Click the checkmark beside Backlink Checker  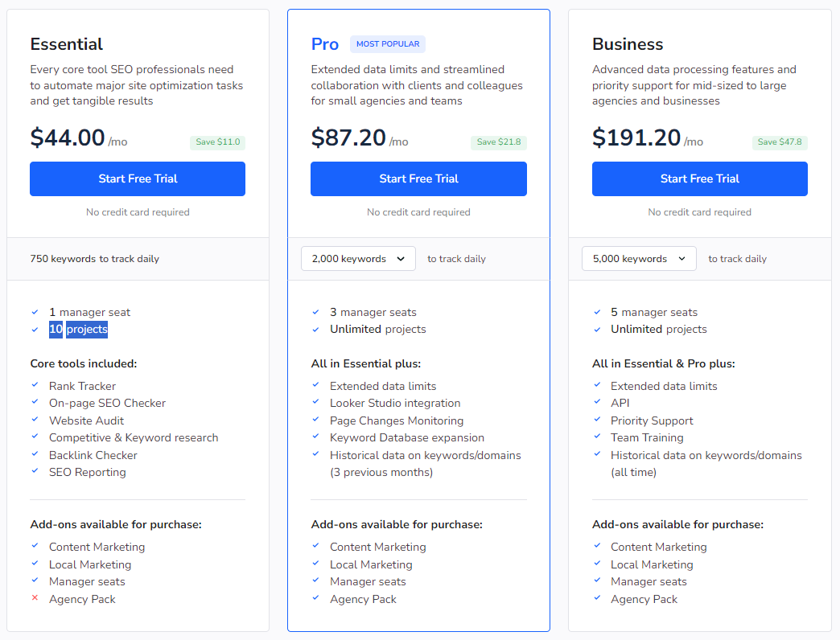35,454
